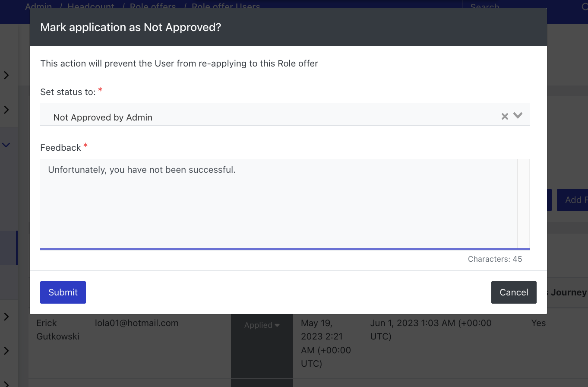Screen dimensions: 588x387
Task: Click the Add button behind the dialog
Action: click(572, 200)
